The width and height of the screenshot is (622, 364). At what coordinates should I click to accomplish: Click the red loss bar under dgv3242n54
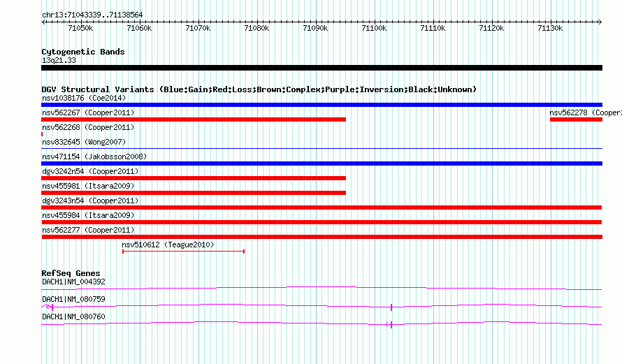[x=194, y=178]
